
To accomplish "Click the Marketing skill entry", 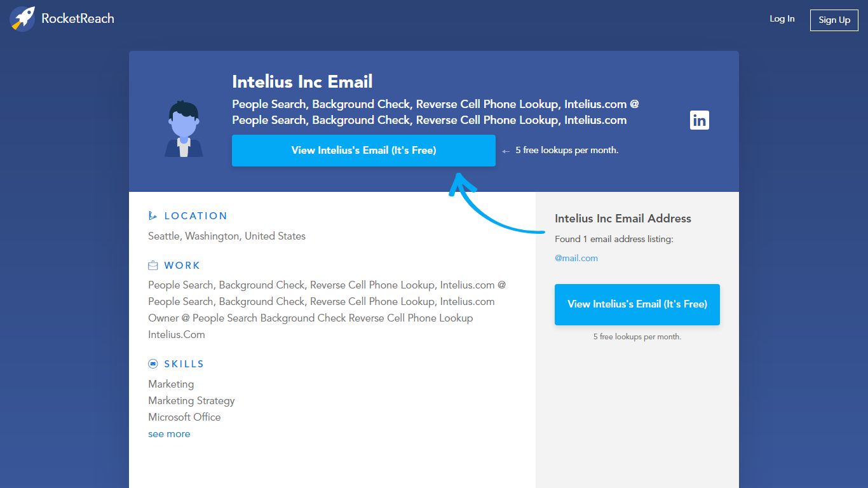I will (x=171, y=384).
